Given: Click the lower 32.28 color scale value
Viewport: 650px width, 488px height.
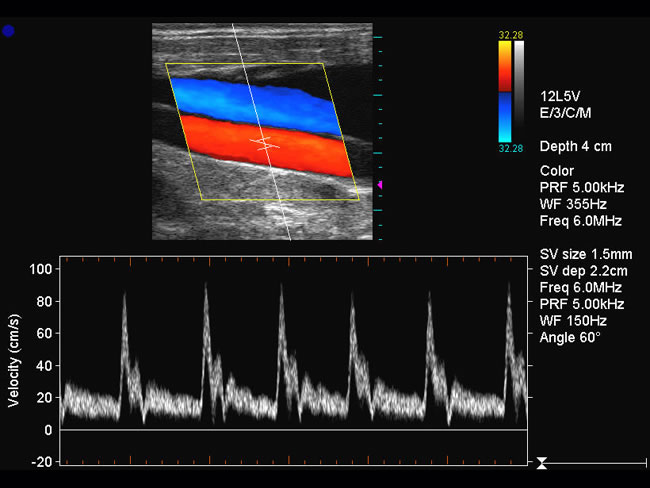Looking at the screenshot, I should click(510, 148).
